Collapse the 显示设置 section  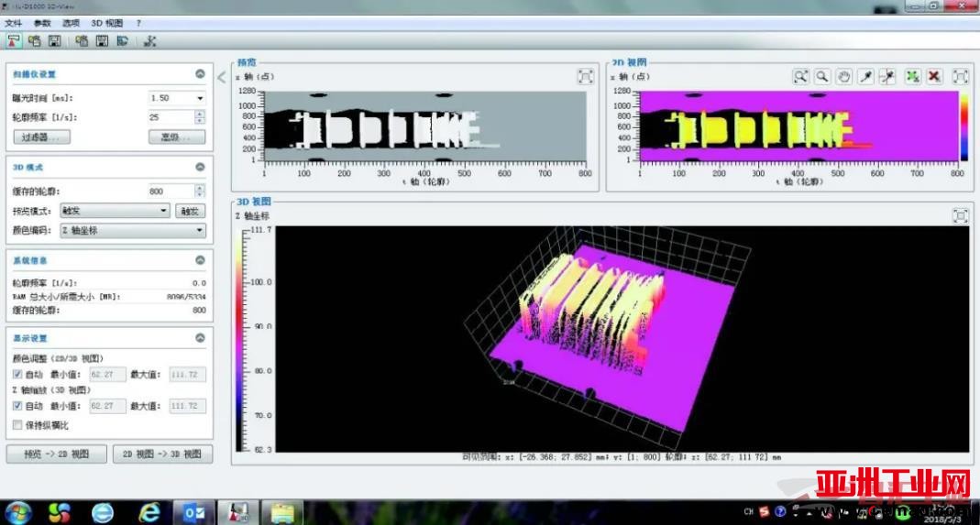[200, 337]
